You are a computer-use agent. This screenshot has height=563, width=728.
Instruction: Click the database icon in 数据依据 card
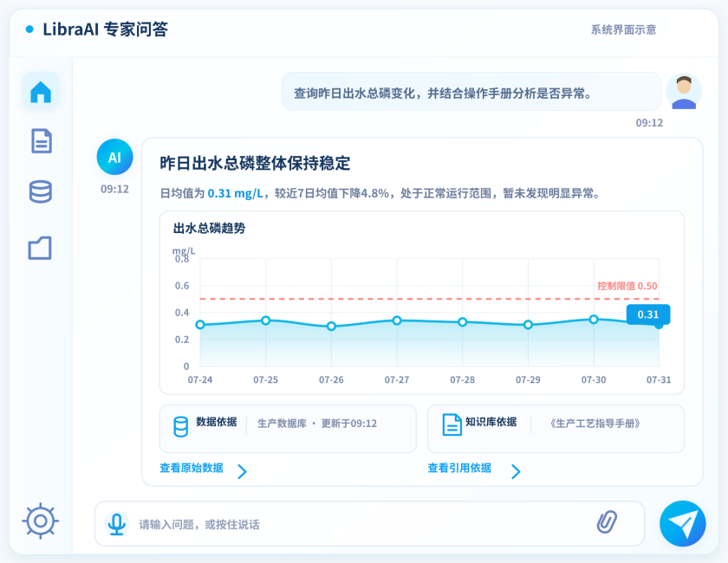(x=180, y=426)
